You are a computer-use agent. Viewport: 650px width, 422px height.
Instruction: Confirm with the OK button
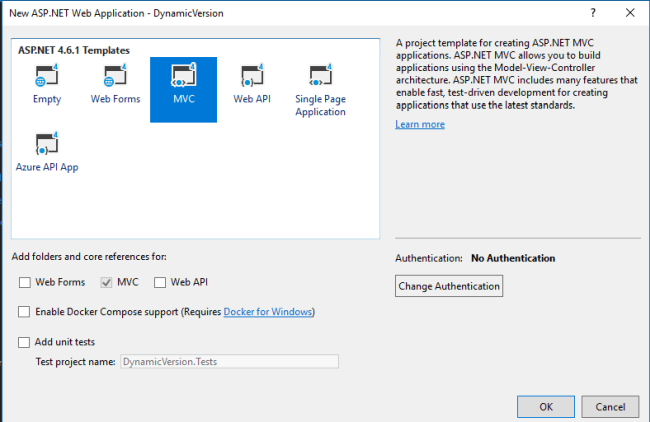[x=546, y=407]
